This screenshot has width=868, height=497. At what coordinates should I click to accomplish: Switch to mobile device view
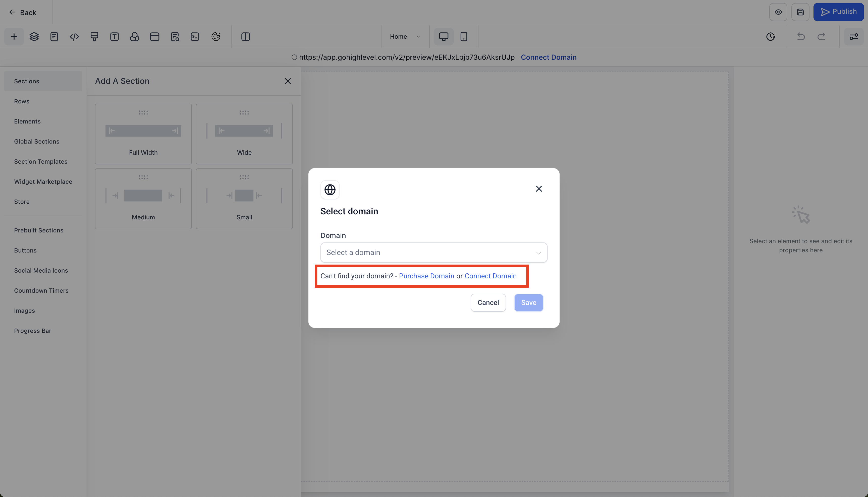464,37
